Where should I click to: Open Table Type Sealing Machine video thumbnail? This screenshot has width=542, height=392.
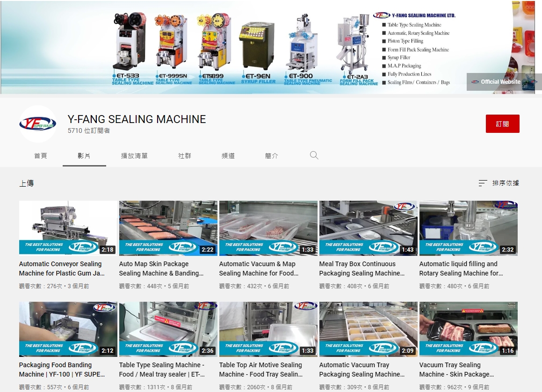pyautogui.click(x=168, y=329)
